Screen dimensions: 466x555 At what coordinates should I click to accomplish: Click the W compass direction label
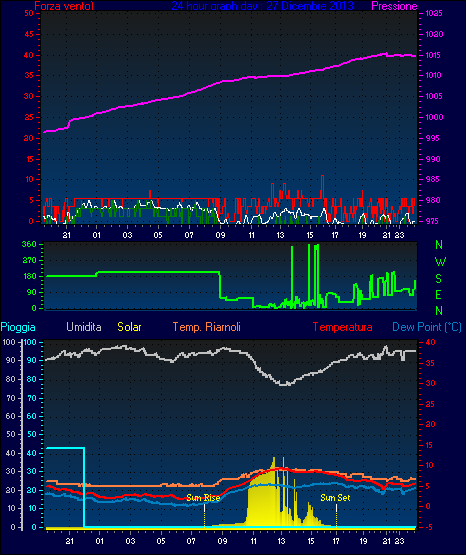440,262
